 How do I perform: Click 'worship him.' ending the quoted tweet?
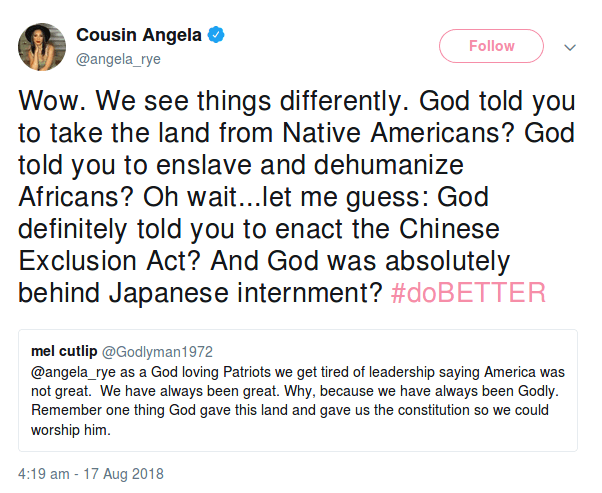(71, 431)
